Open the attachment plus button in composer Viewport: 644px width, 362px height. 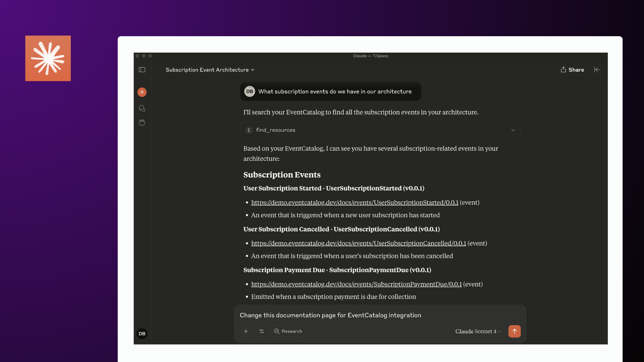pyautogui.click(x=246, y=331)
